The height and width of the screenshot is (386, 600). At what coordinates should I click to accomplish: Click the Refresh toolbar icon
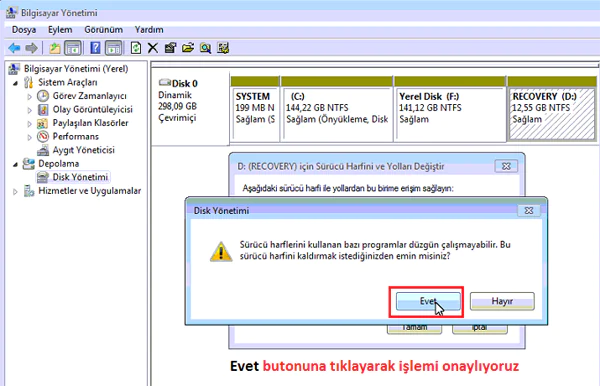[136, 48]
